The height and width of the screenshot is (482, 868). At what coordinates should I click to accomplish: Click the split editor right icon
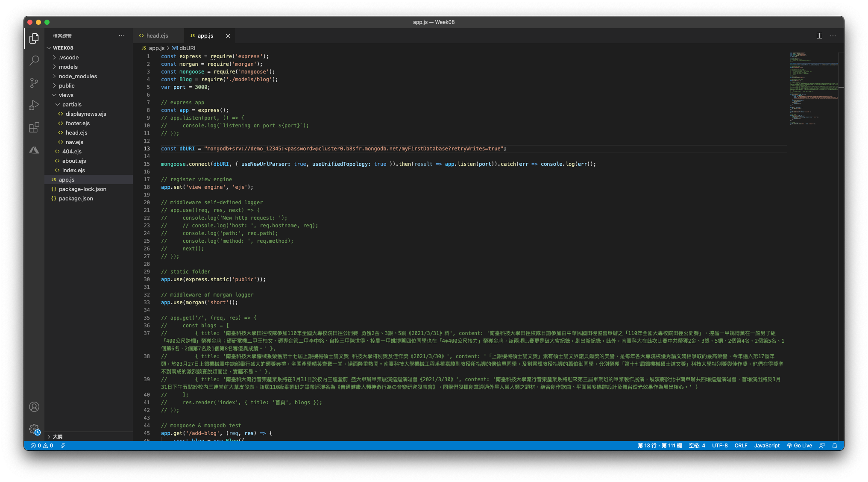819,36
